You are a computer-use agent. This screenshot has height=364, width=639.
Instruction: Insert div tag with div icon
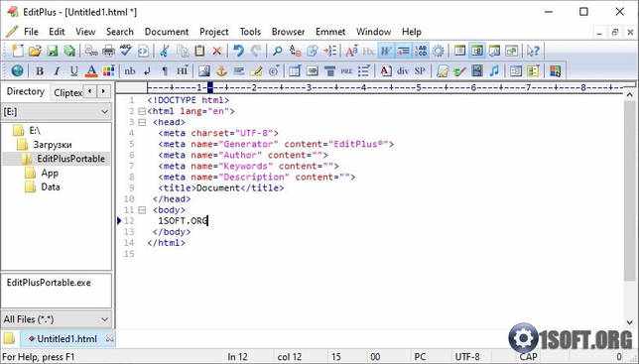tap(403, 70)
